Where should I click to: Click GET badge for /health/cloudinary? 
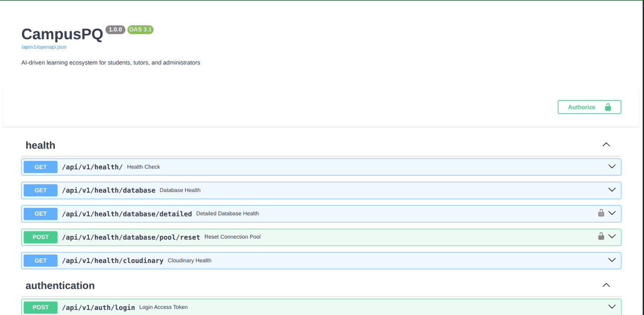40,261
